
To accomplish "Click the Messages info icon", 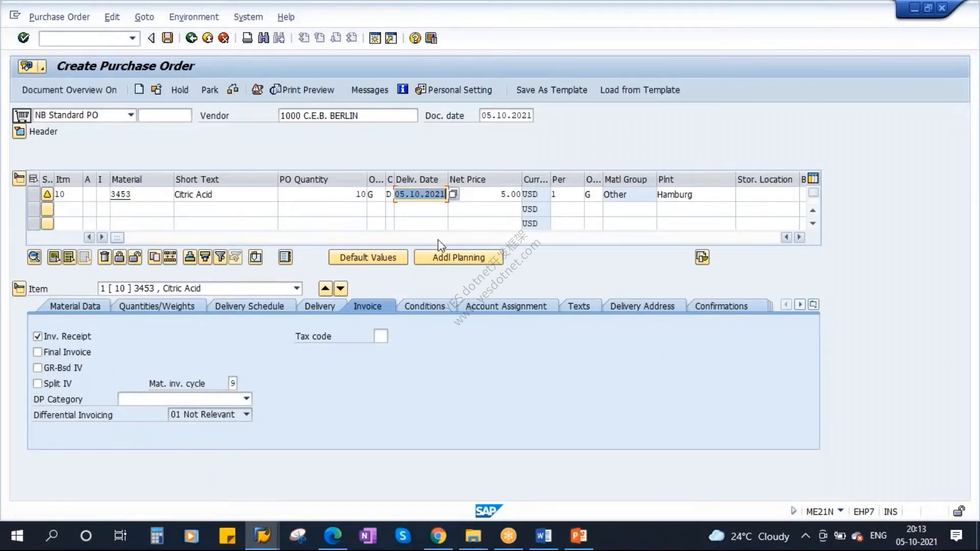I will click(403, 89).
